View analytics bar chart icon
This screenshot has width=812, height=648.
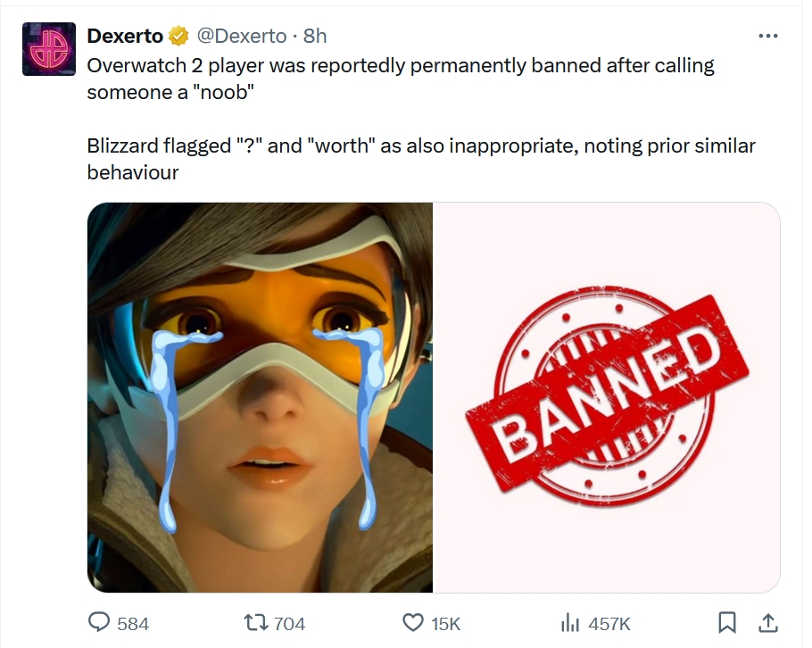point(570,623)
